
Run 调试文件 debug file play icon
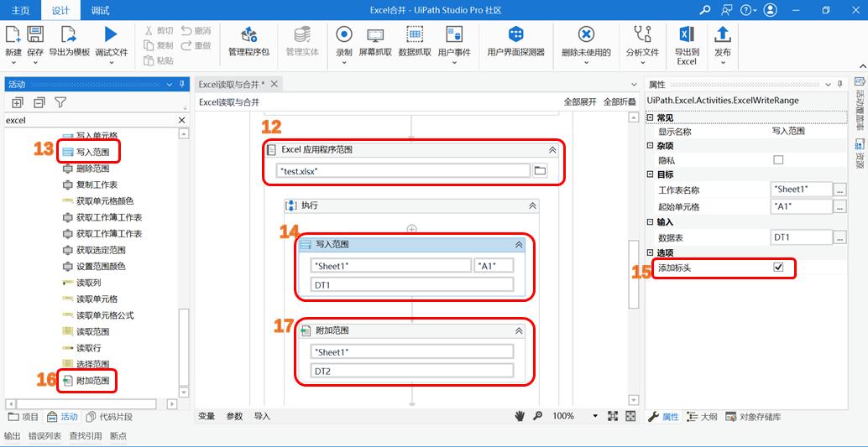[111, 34]
